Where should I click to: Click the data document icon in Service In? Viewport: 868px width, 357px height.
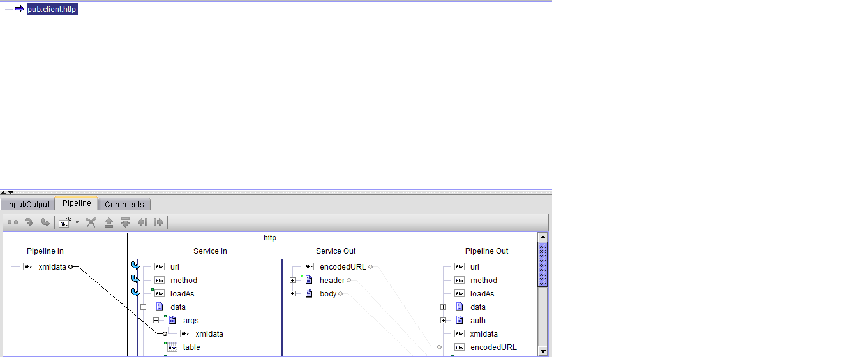pos(160,307)
